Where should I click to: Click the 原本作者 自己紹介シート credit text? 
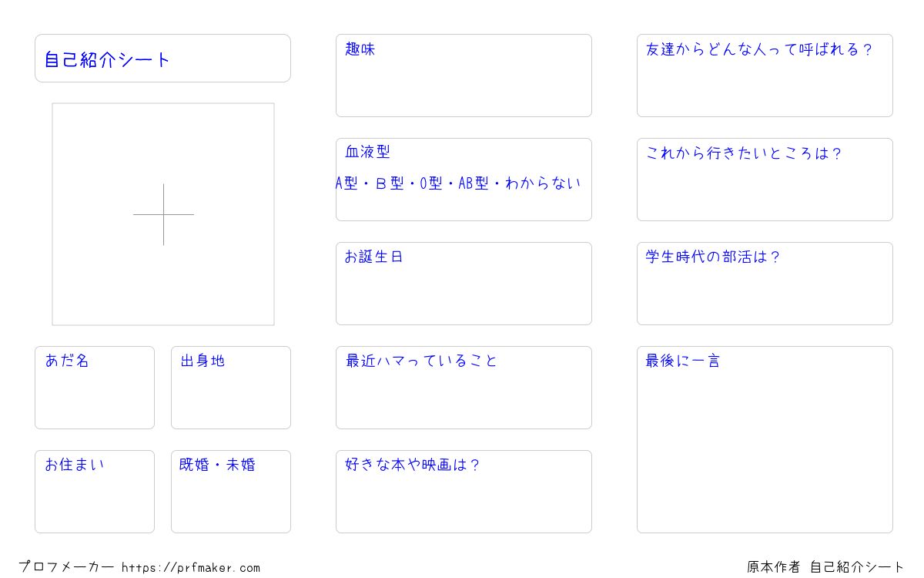click(825, 567)
